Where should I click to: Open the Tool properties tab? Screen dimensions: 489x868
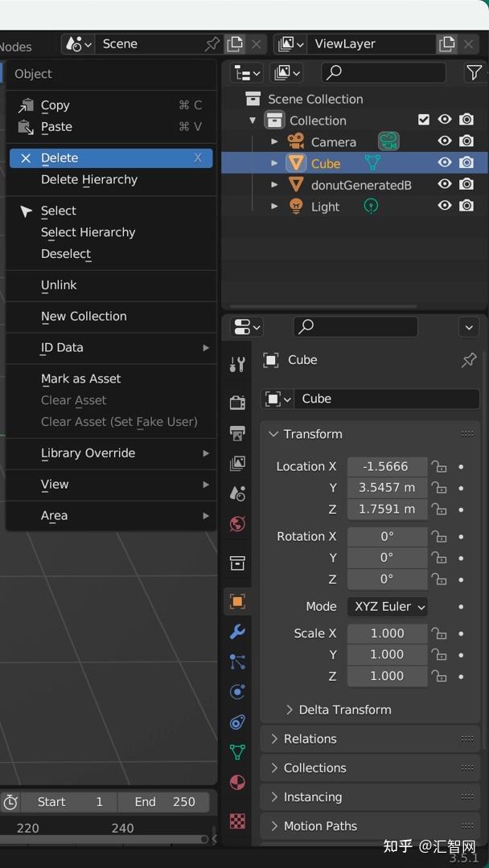pyautogui.click(x=237, y=364)
